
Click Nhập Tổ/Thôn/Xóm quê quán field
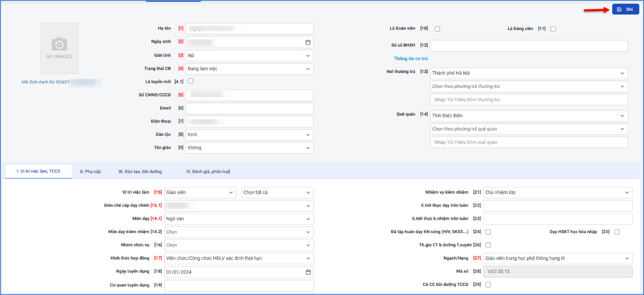[529, 142]
